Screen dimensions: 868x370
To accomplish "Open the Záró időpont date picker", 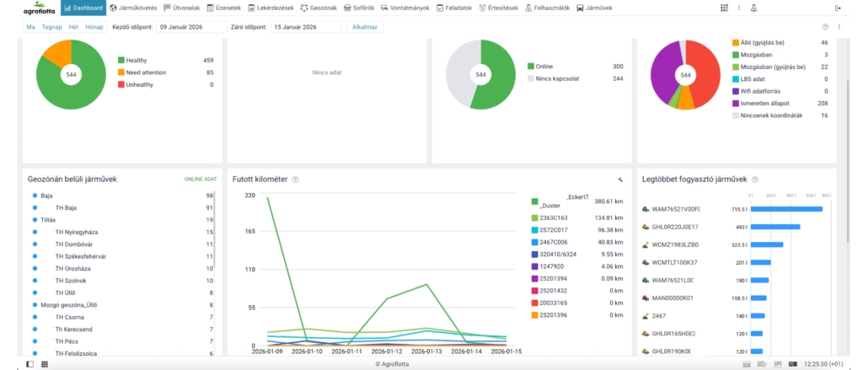I will click(305, 27).
